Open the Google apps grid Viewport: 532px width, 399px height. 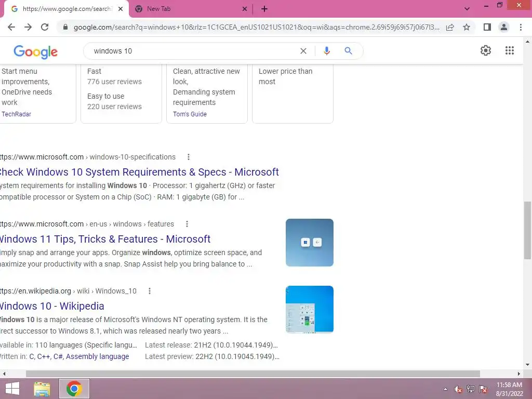point(509,50)
